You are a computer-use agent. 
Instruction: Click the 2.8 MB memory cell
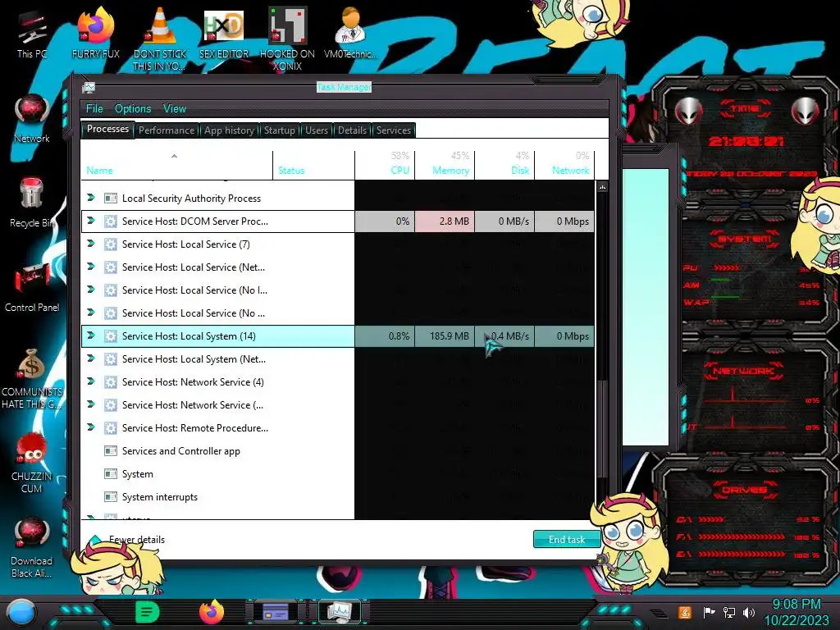[445, 221]
